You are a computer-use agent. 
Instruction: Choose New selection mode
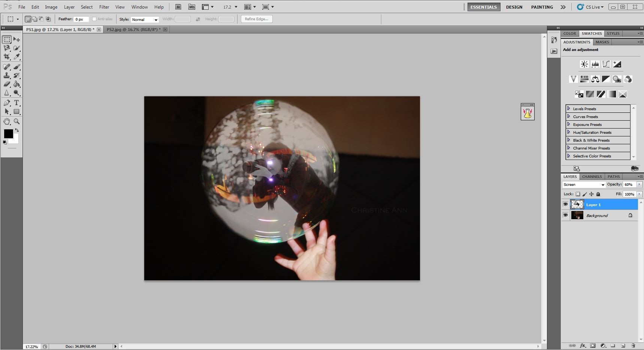28,19
